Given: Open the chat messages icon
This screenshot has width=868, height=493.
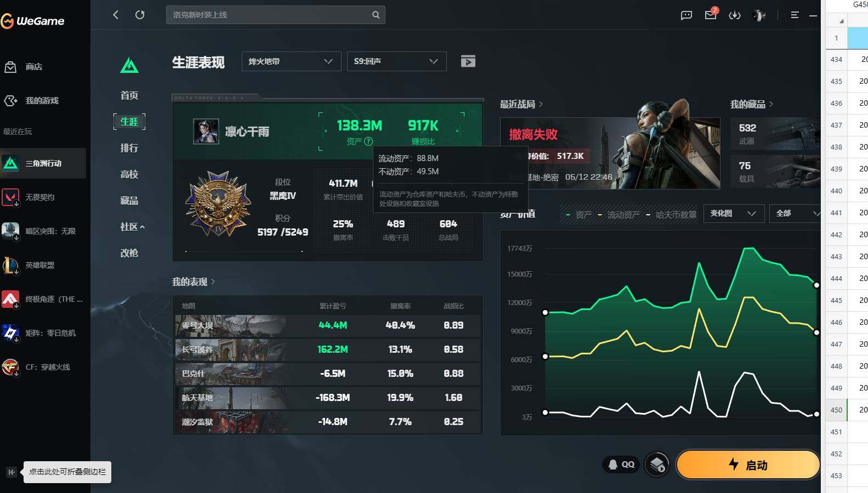Looking at the screenshot, I should 687,15.
